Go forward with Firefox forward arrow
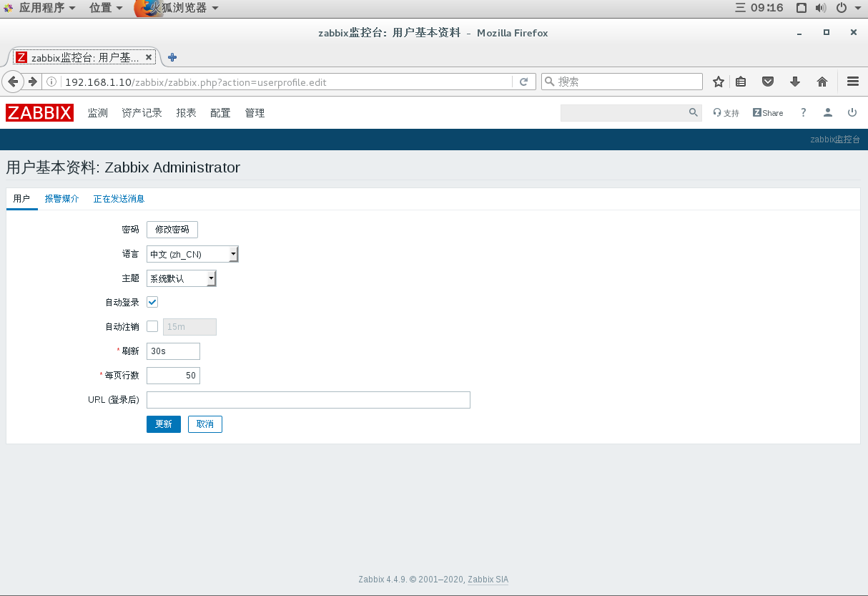 click(32, 82)
